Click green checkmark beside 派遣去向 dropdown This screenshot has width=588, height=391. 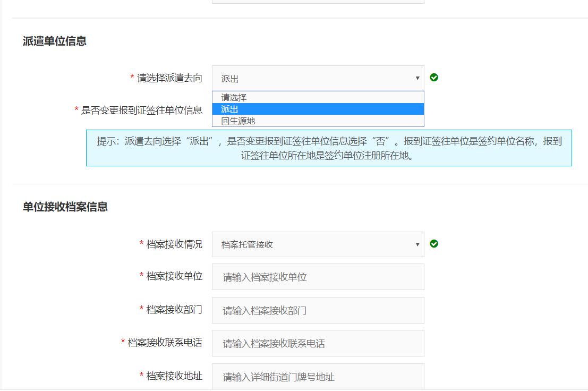434,78
